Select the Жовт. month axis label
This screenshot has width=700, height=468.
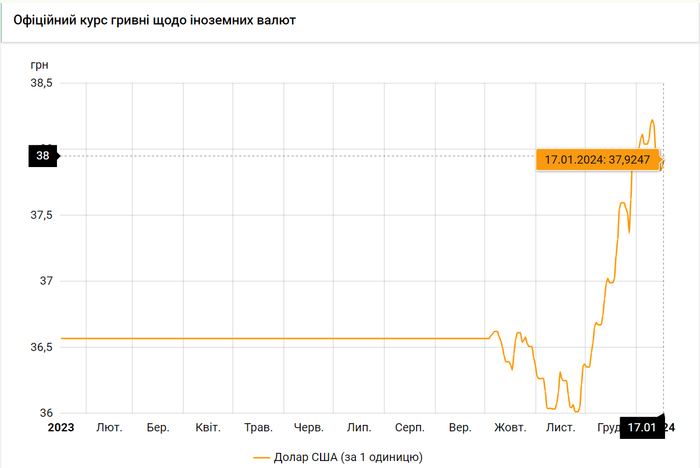pos(510,427)
